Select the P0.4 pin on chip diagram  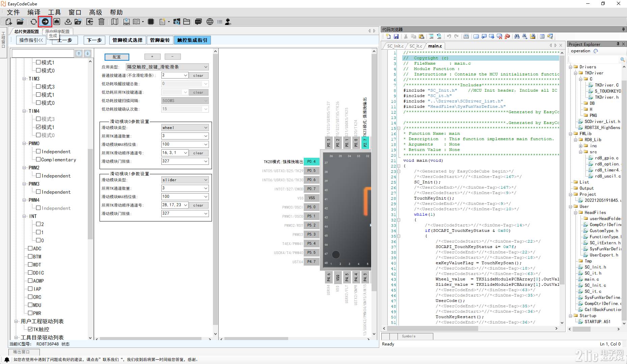311,161
